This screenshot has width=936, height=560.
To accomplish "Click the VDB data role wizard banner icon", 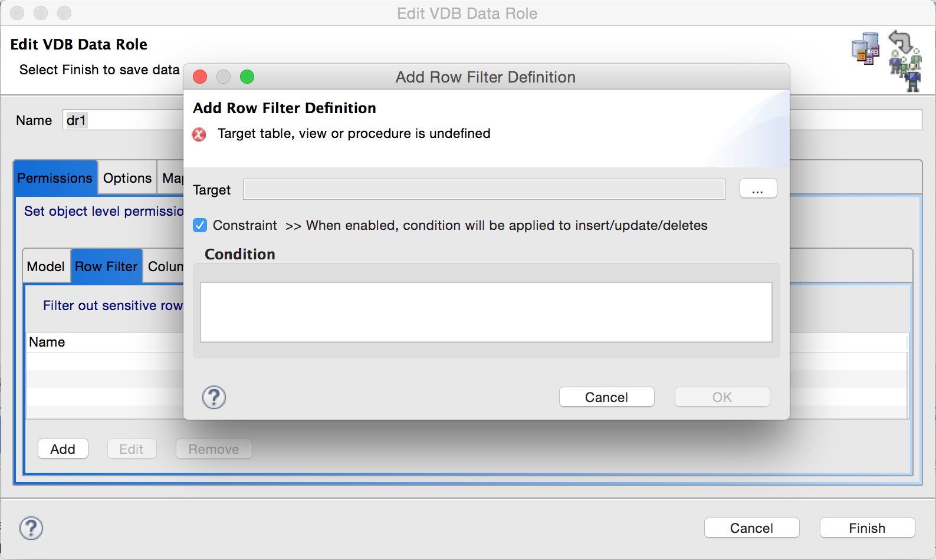I will pos(886,61).
